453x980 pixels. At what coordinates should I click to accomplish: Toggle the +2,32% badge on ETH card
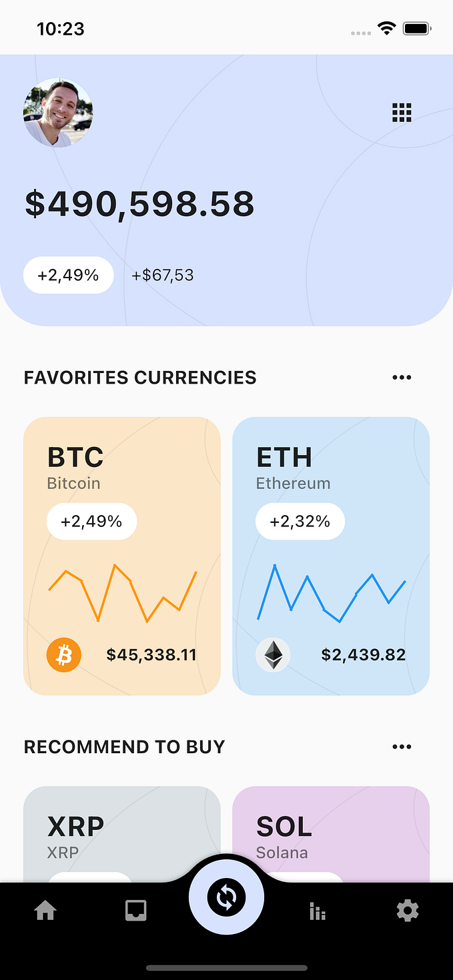pyautogui.click(x=300, y=521)
